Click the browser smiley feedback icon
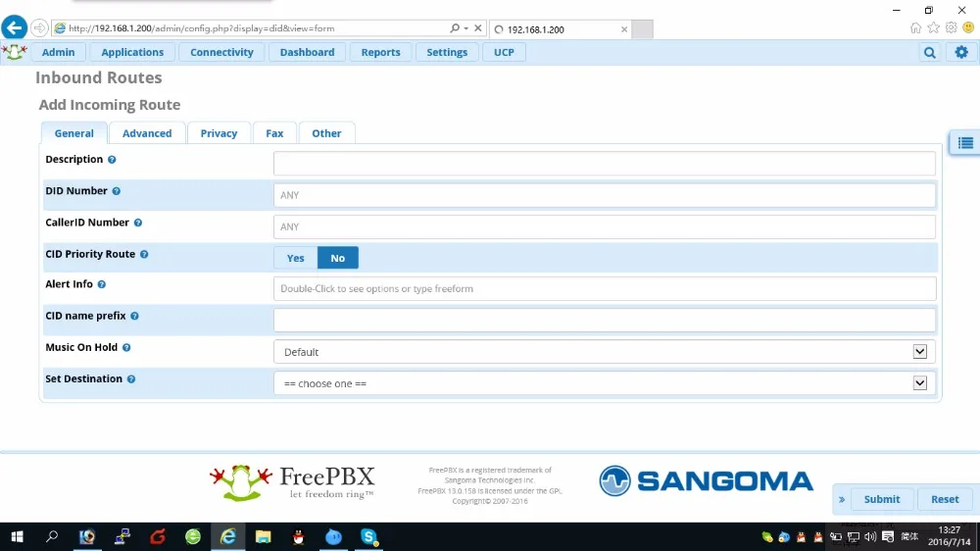 click(x=969, y=27)
